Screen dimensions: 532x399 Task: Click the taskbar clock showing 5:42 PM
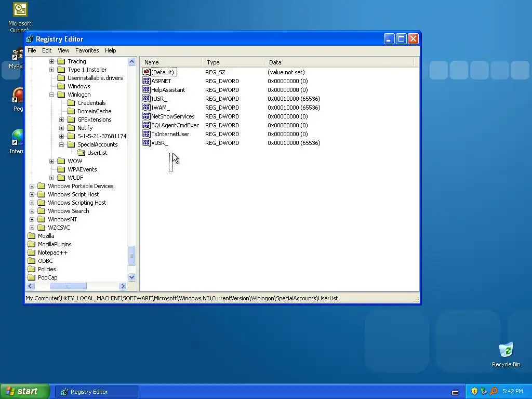pyautogui.click(x=513, y=391)
